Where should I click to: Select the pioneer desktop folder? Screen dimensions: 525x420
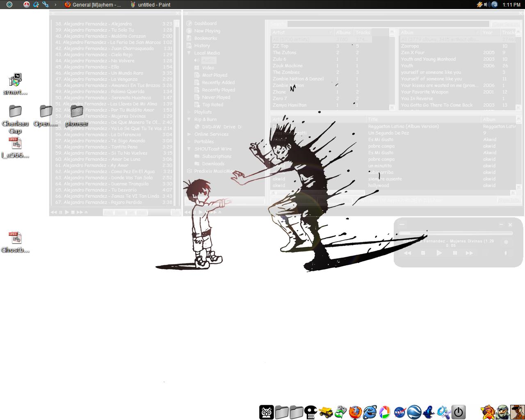(77, 116)
